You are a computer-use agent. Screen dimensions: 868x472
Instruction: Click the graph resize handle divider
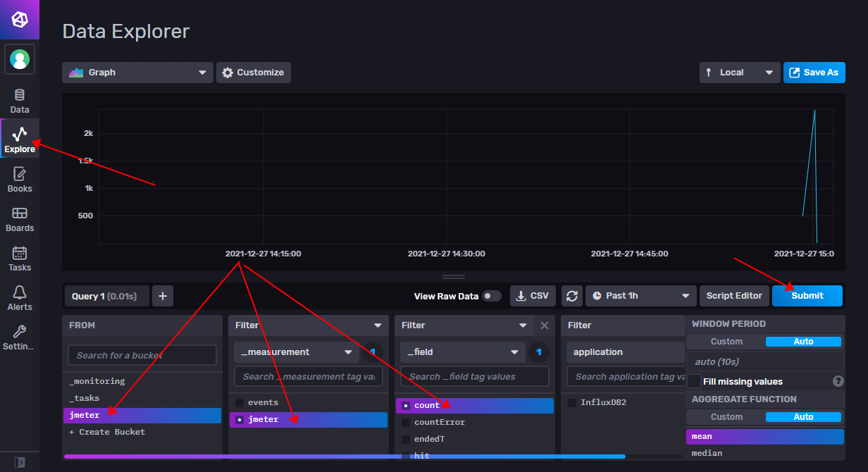pos(454,277)
